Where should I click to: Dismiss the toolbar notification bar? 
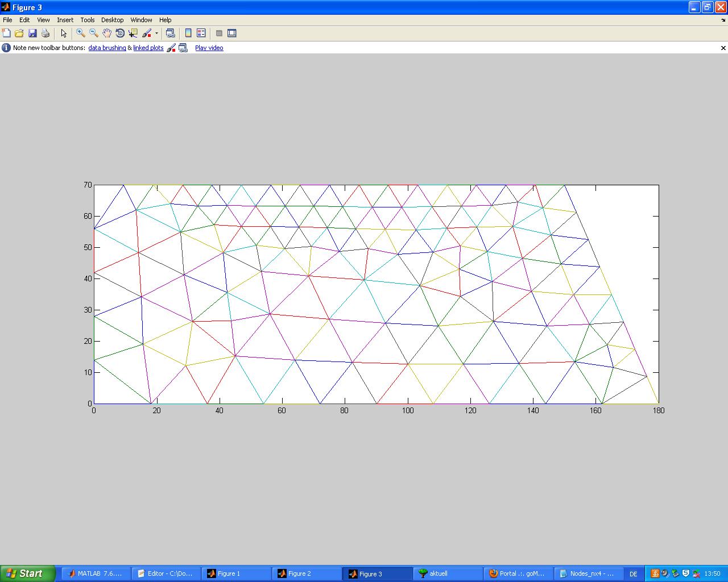[723, 48]
